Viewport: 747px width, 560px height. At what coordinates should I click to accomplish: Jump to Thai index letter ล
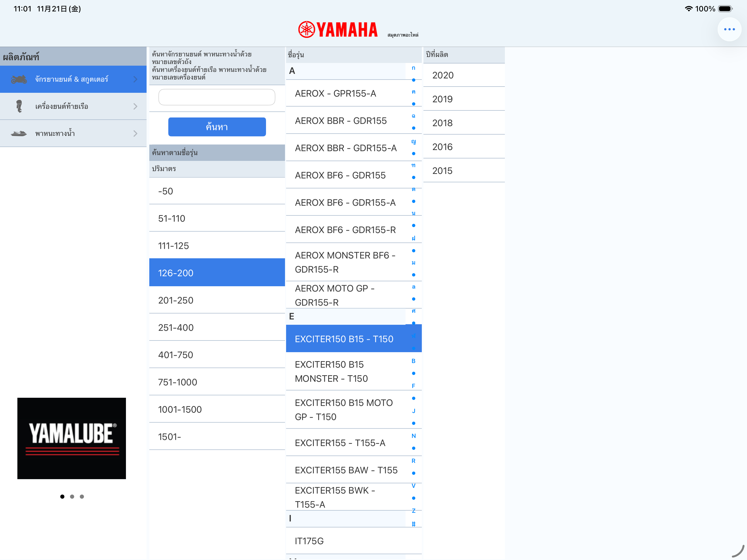(413, 287)
